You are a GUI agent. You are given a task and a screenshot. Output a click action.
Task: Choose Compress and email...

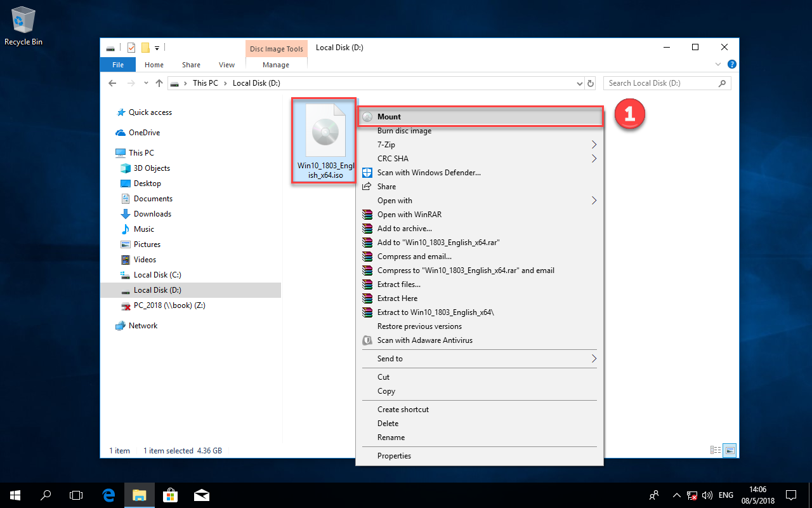point(480,257)
